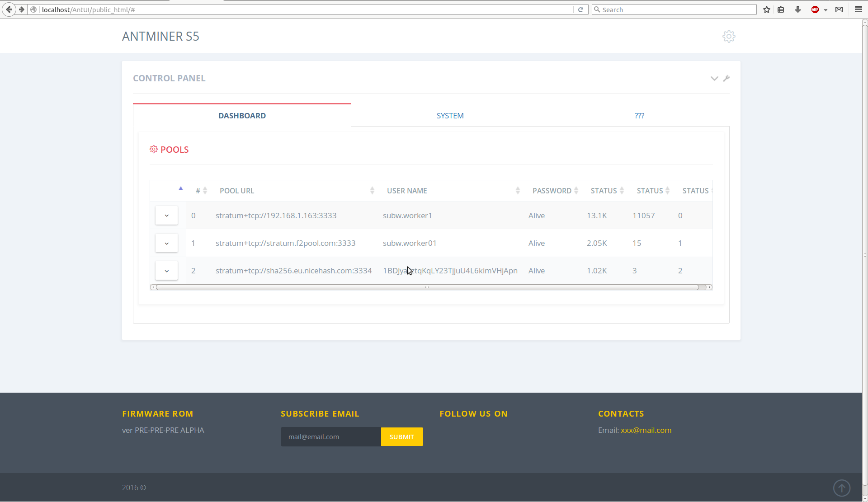
Task: Click the xxx@mail.com contact link
Action: [x=646, y=430]
